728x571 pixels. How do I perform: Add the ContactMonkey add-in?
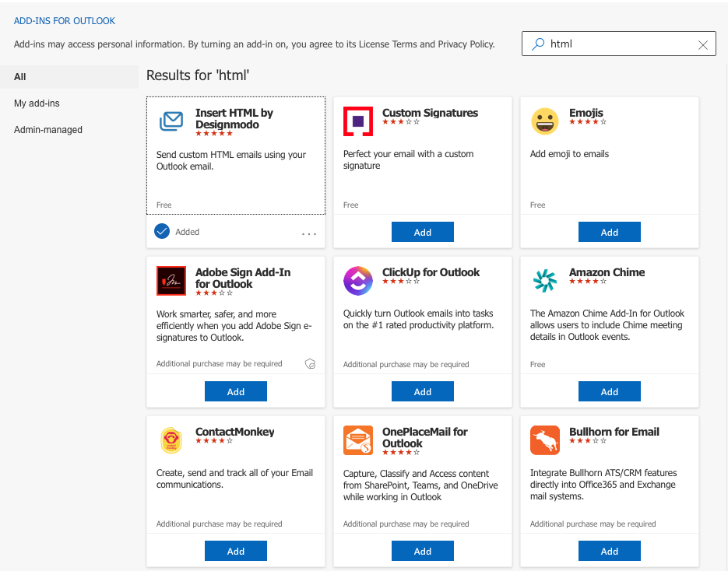pyautogui.click(x=236, y=551)
